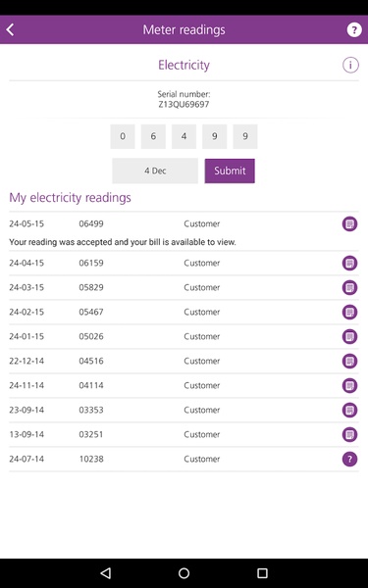Select fourth meter digit box showing 9
The image size is (368, 588).
[214, 136]
